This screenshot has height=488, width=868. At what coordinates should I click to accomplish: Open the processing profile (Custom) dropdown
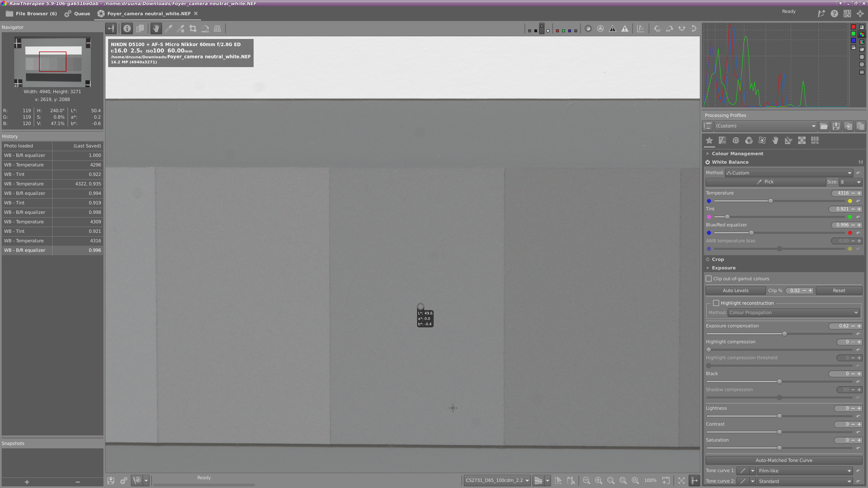765,126
